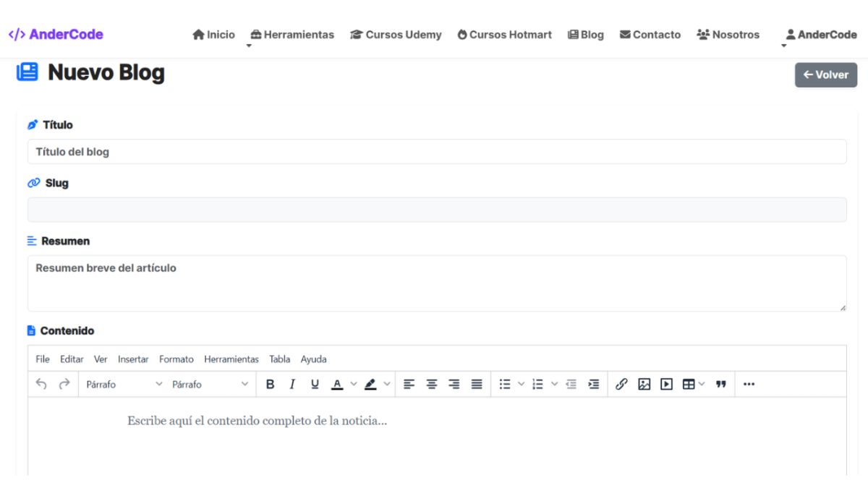Apply the text color swatch
The height and width of the screenshot is (488, 868).
tap(337, 385)
